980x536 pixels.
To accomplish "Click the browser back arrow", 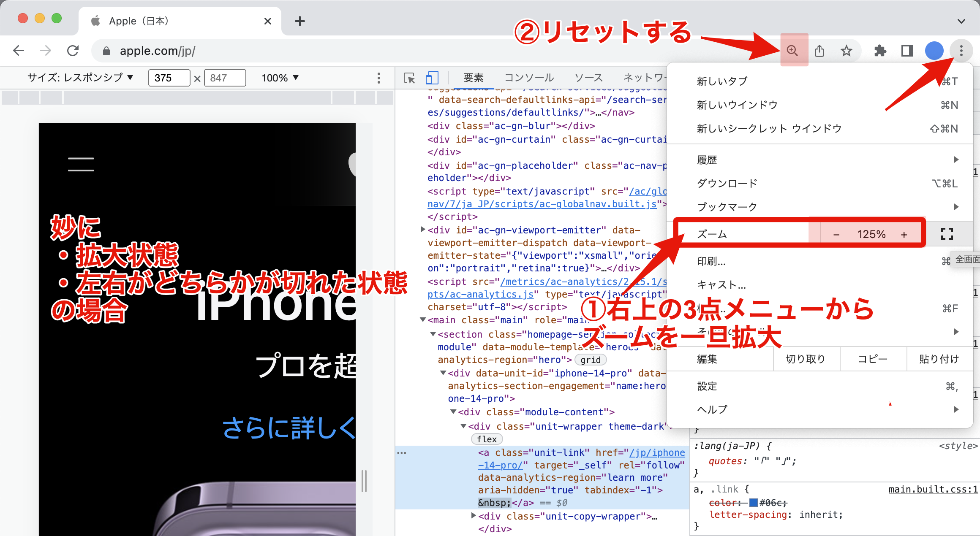I will coord(19,51).
